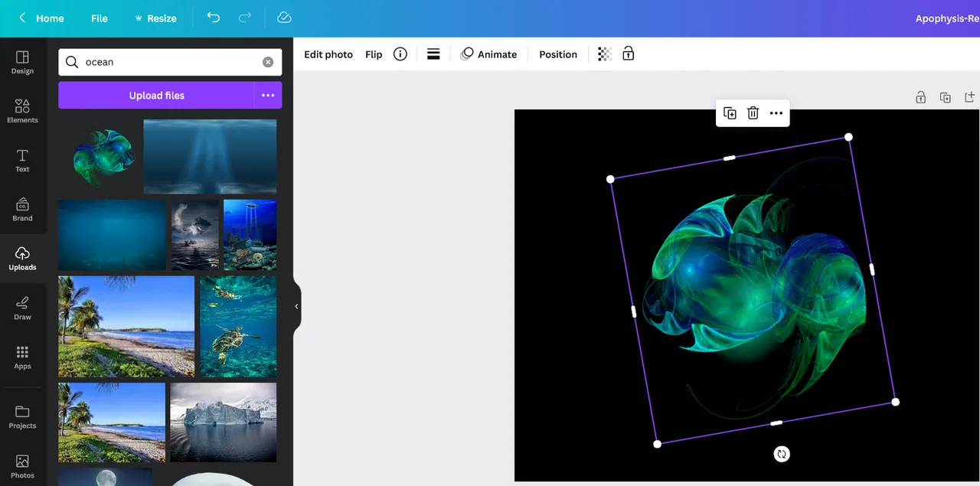Open the border style options
Screen dimensions: 980x486
click(433, 54)
